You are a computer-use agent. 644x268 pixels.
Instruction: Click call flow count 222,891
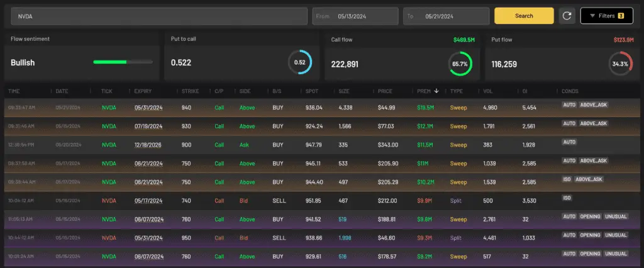pyautogui.click(x=345, y=64)
